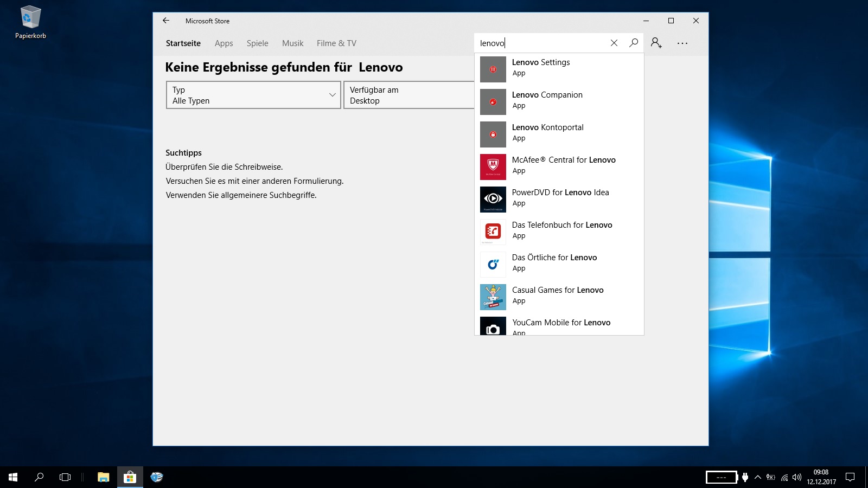Click the Lenovo Kontoportal app icon
868x488 pixels.
[x=493, y=134]
